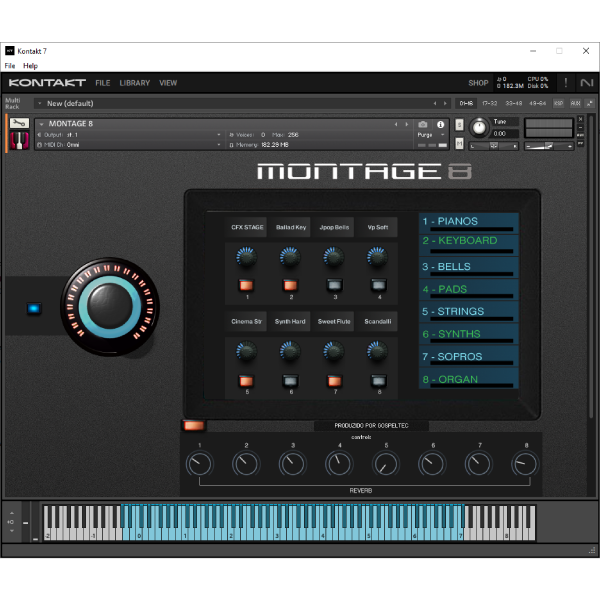Go to the next instrument preset arrow

(x=406, y=124)
